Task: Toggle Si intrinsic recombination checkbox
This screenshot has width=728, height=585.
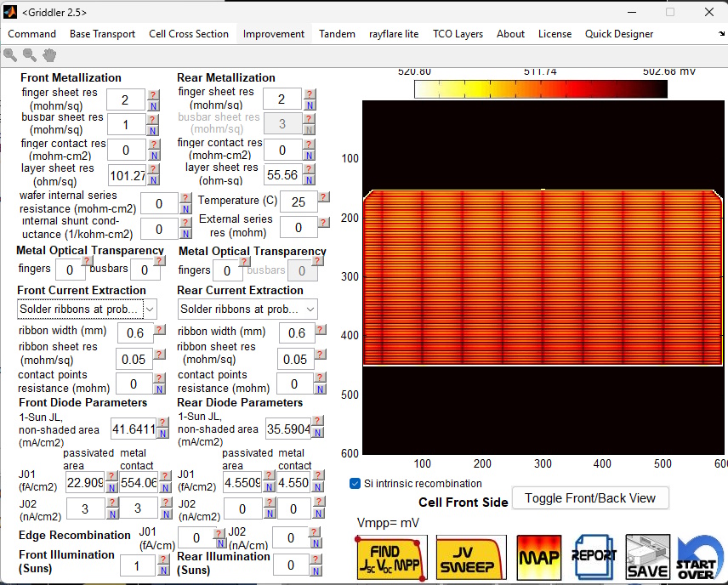Action: pos(355,484)
